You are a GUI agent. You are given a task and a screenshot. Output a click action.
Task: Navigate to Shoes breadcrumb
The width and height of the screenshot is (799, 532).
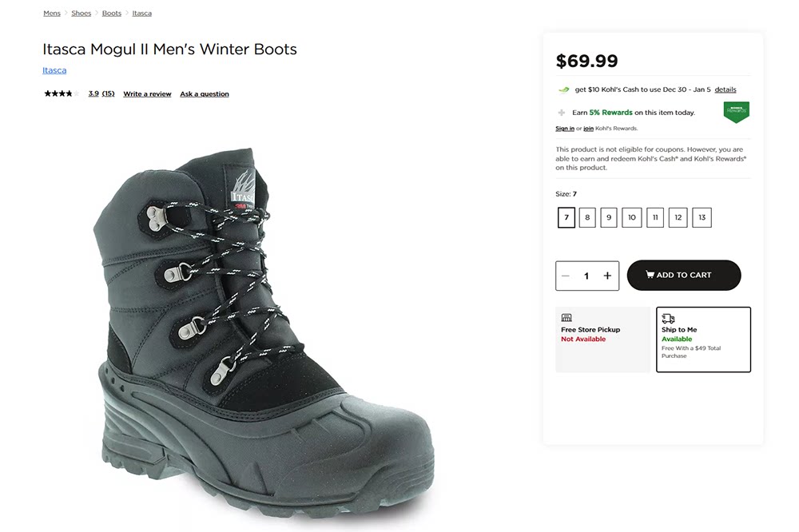[81, 14]
